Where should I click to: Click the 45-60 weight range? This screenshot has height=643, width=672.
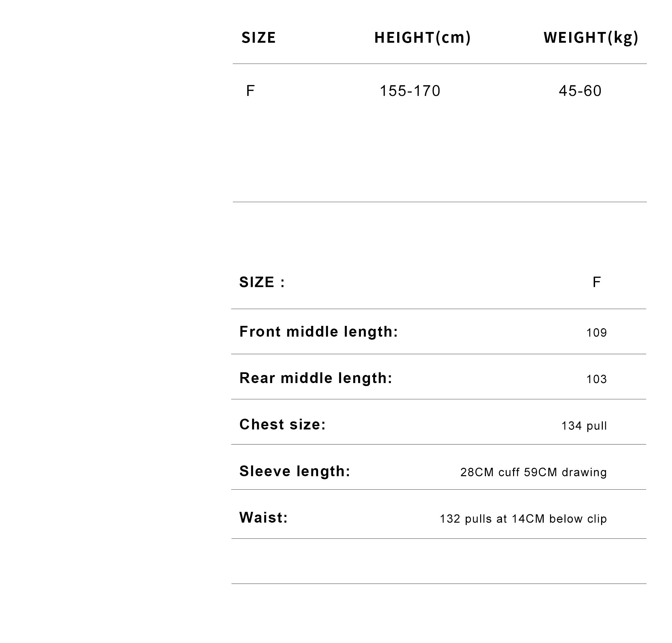coord(580,91)
